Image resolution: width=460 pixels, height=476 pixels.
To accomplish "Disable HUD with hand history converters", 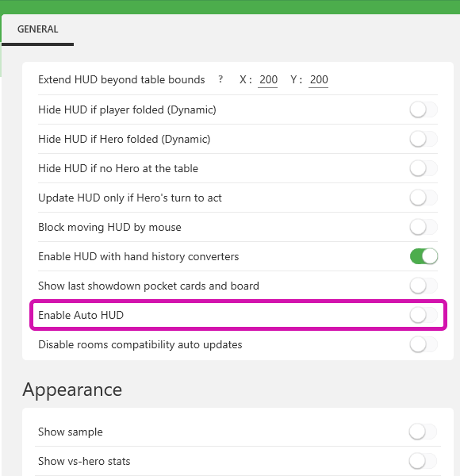I will [424, 256].
